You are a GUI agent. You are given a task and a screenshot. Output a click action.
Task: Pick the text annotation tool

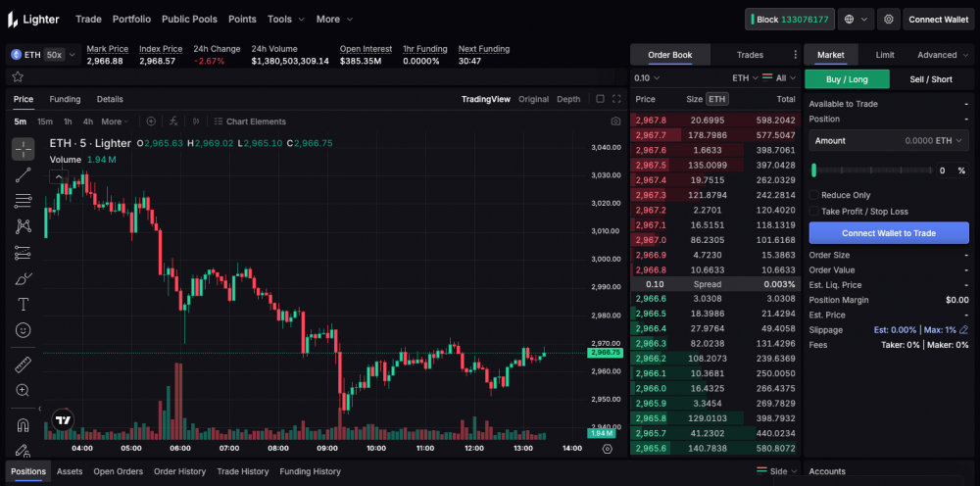[24, 304]
